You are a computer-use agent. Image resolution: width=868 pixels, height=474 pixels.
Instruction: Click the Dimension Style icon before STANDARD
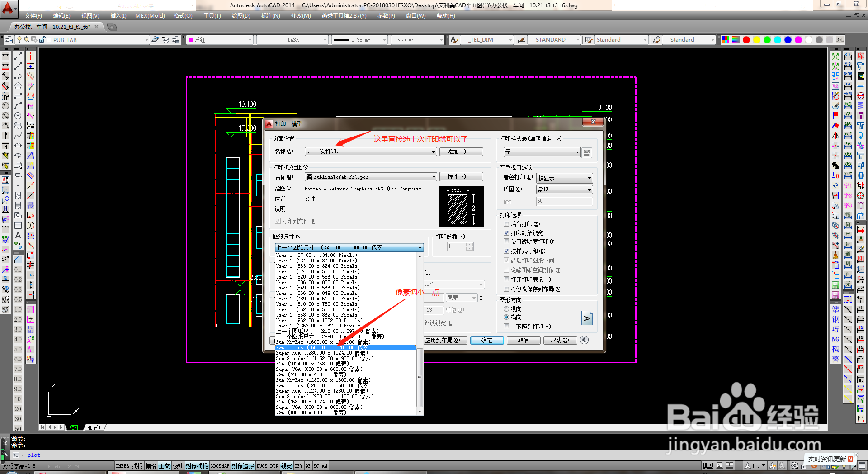point(522,40)
